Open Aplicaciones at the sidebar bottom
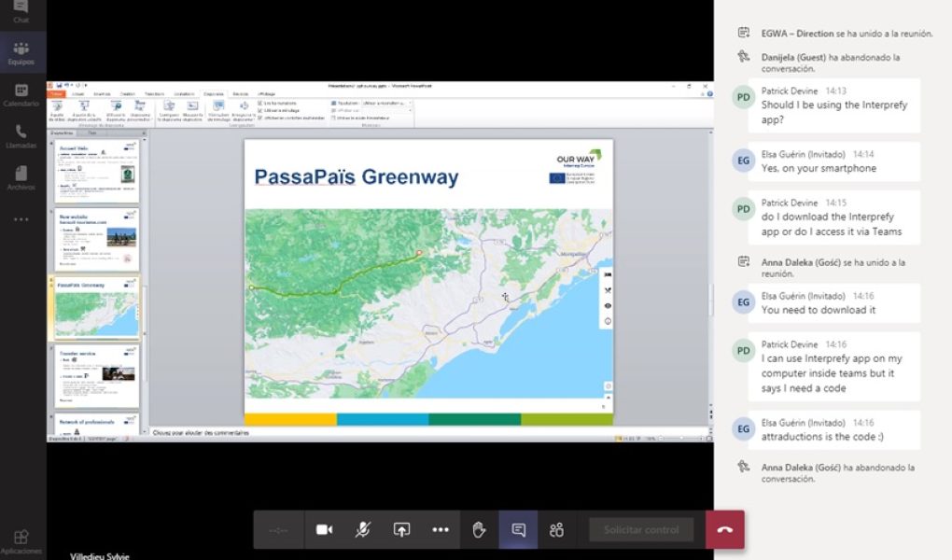Image resolution: width=952 pixels, height=560 pixels. tap(21, 541)
